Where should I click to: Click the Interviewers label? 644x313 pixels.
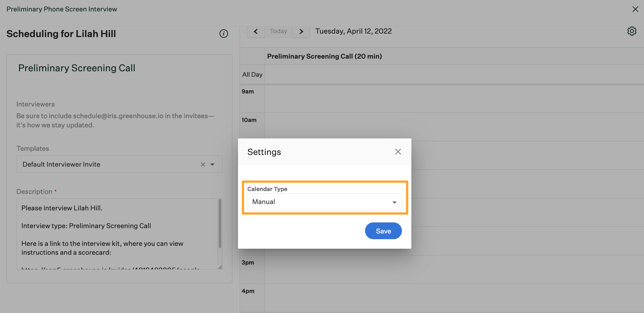35,104
